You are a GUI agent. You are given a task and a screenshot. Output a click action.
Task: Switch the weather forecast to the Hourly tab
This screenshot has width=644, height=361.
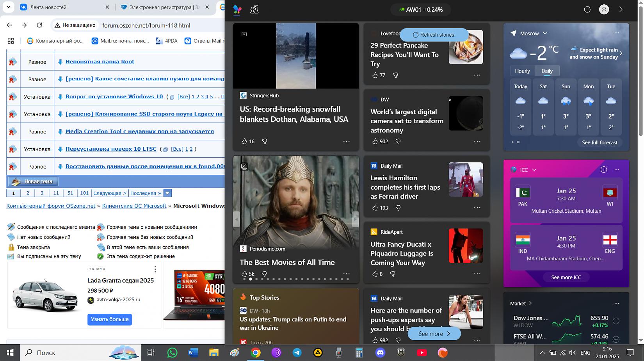point(522,71)
